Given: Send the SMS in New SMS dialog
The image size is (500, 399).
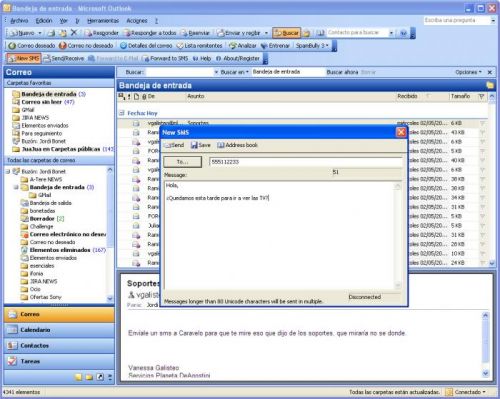Looking at the screenshot, I should 174,145.
